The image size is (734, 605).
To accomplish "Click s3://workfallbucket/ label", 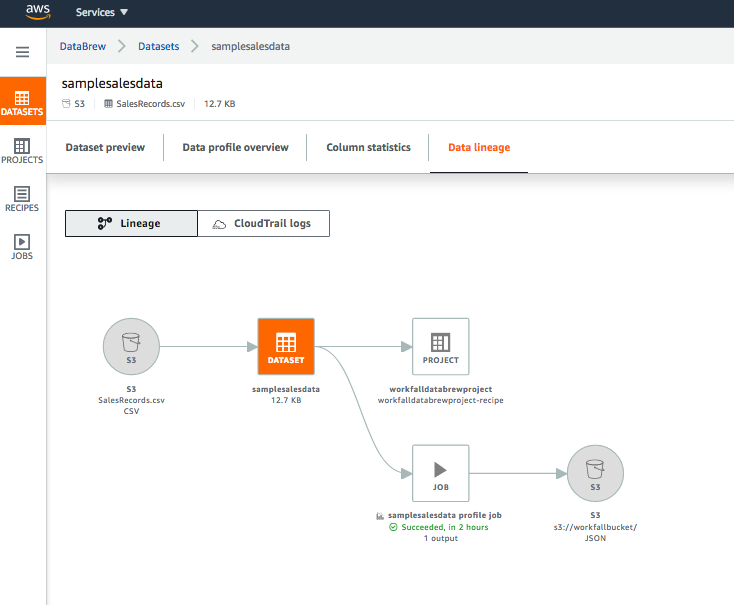I will click(595, 527).
